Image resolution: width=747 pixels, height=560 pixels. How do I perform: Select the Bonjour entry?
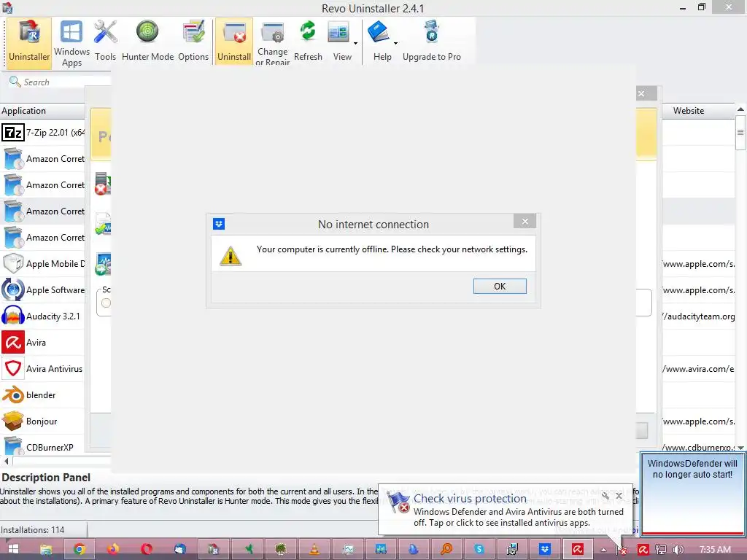43,421
